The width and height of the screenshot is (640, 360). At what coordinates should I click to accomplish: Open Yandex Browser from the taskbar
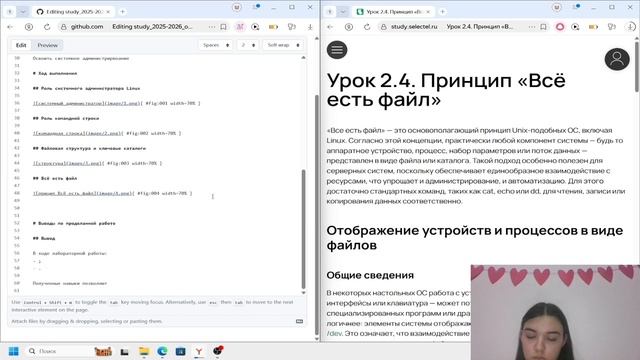click(x=199, y=351)
